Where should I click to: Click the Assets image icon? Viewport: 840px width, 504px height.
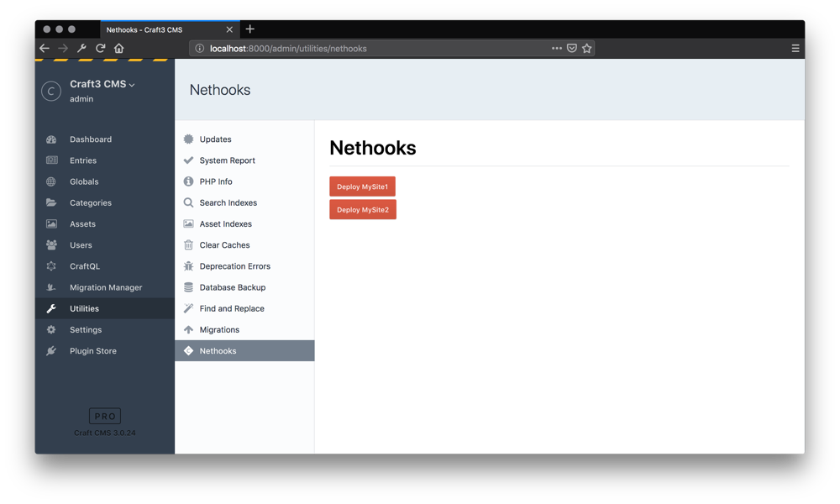pyautogui.click(x=51, y=224)
